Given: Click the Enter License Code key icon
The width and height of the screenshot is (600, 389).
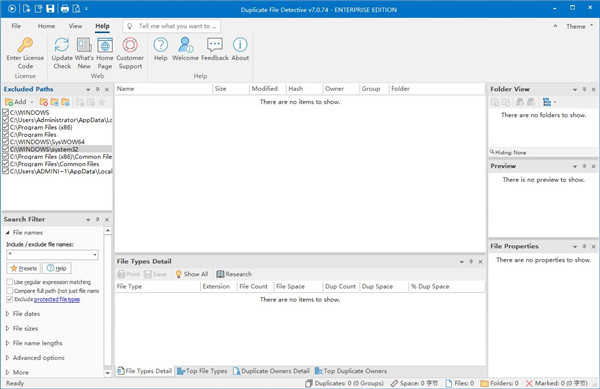Looking at the screenshot, I should click(25, 45).
